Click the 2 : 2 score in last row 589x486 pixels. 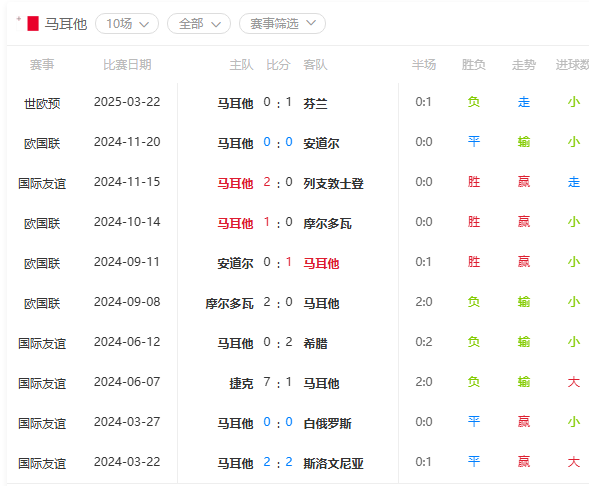coord(278,462)
